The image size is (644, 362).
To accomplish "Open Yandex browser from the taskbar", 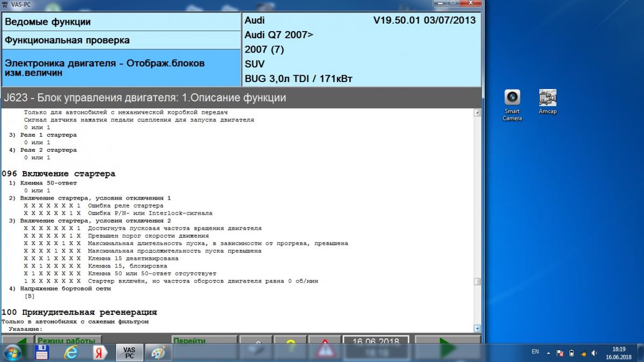I will [100, 352].
